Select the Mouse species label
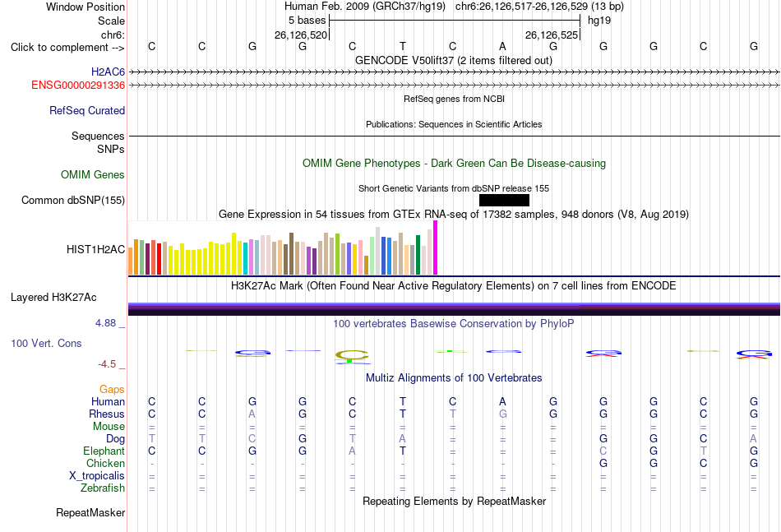781x532 pixels. pos(109,427)
